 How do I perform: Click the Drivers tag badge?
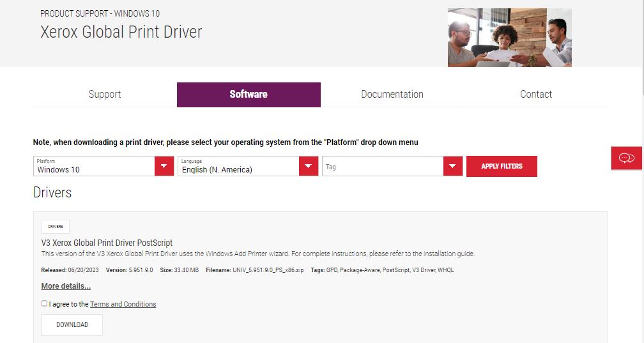56,226
